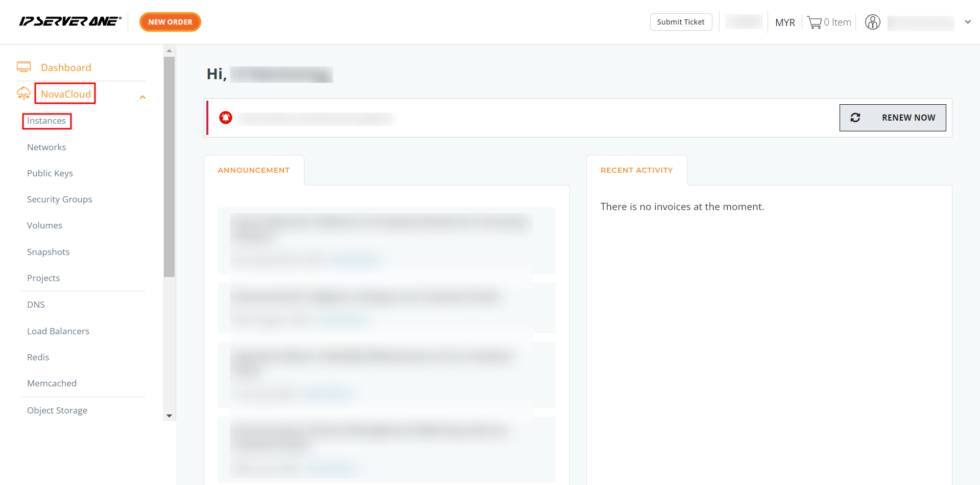Click the IP ServerOne logo
Image resolution: width=980 pixels, height=485 pixels.
click(70, 21)
